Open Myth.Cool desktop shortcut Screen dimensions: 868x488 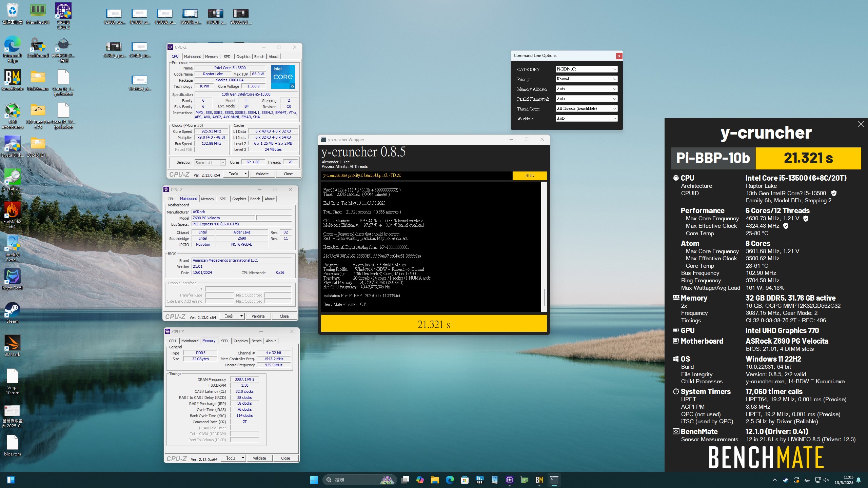tap(13, 279)
